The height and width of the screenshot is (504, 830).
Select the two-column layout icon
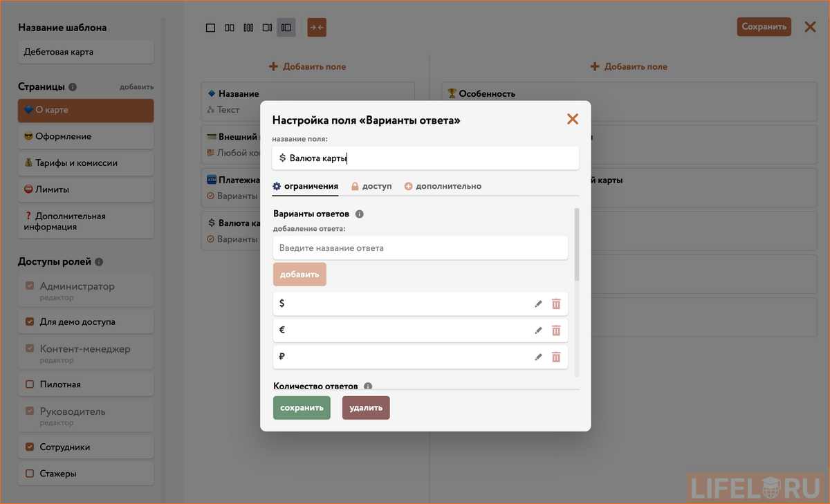tap(229, 27)
